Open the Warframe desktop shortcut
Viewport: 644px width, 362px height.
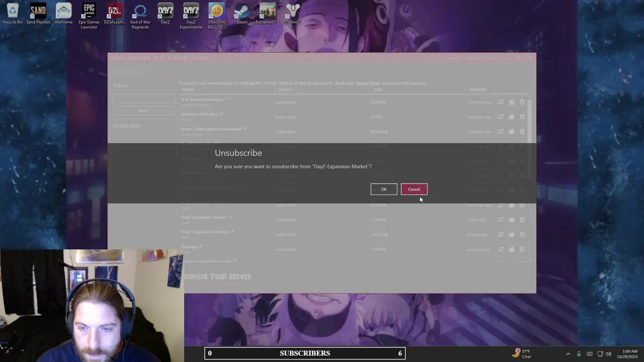tap(64, 14)
